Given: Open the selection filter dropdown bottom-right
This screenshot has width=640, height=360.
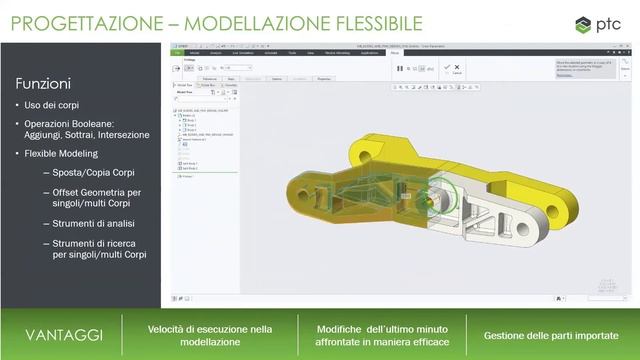Looking at the screenshot, I should tap(608, 299).
